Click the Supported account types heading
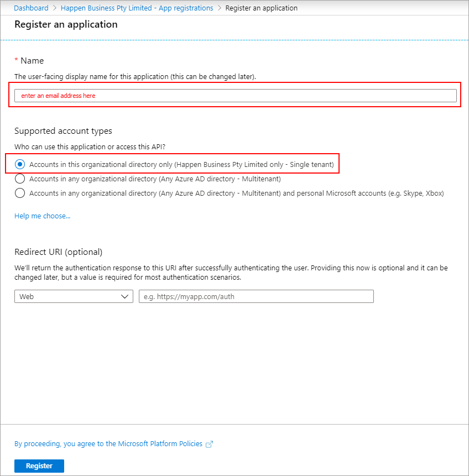Image resolution: width=469 pixels, height=476 pixels. pyautogui.click(x=63, y=131)
